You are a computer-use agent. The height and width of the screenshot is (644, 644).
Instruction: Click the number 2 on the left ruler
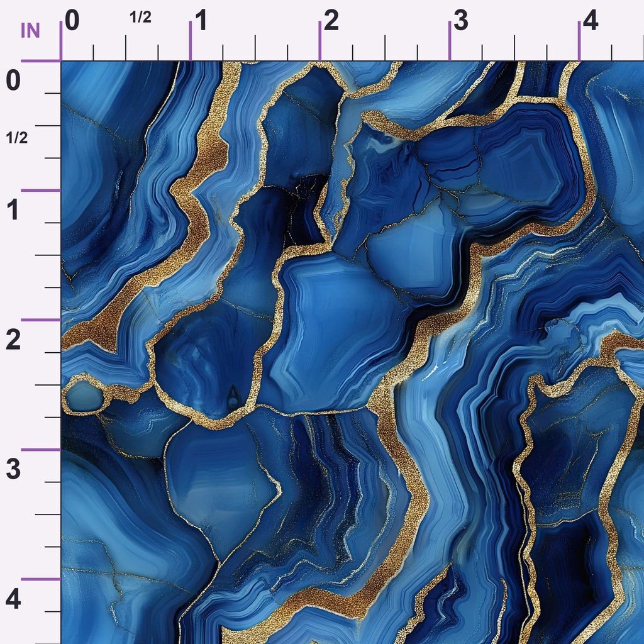(13, 340)
